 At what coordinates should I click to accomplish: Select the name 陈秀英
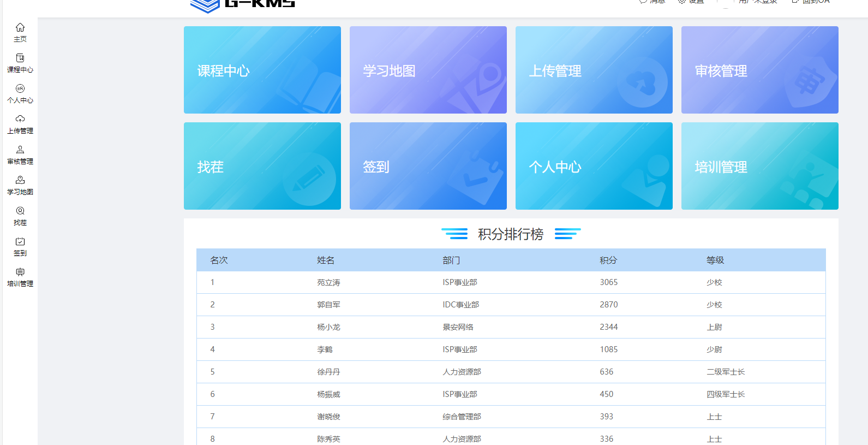[328, 439]
